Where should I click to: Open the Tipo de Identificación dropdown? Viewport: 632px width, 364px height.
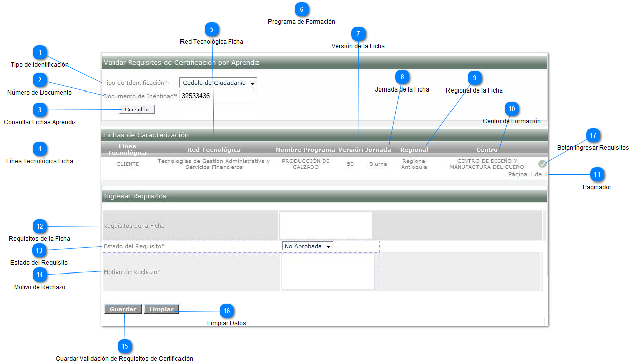(x=218, y=83)
